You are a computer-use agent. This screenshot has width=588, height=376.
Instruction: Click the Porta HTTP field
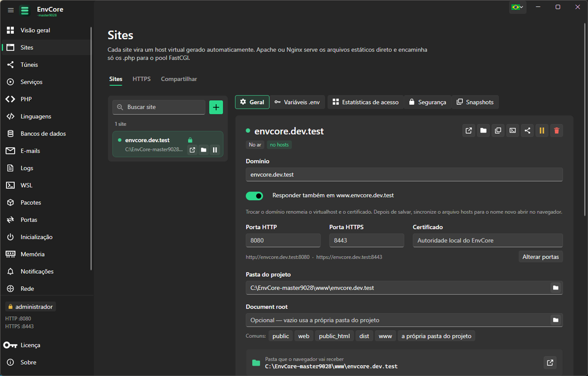point(283,240)
